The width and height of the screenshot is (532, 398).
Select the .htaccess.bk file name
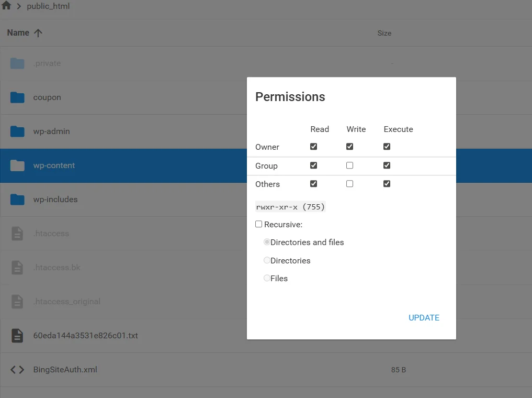point(57,268)
